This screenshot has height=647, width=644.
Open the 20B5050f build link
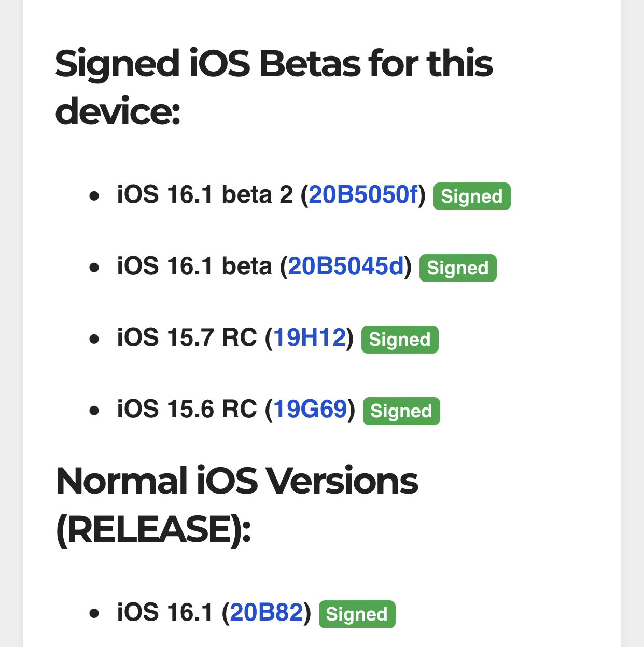point(363,195)
